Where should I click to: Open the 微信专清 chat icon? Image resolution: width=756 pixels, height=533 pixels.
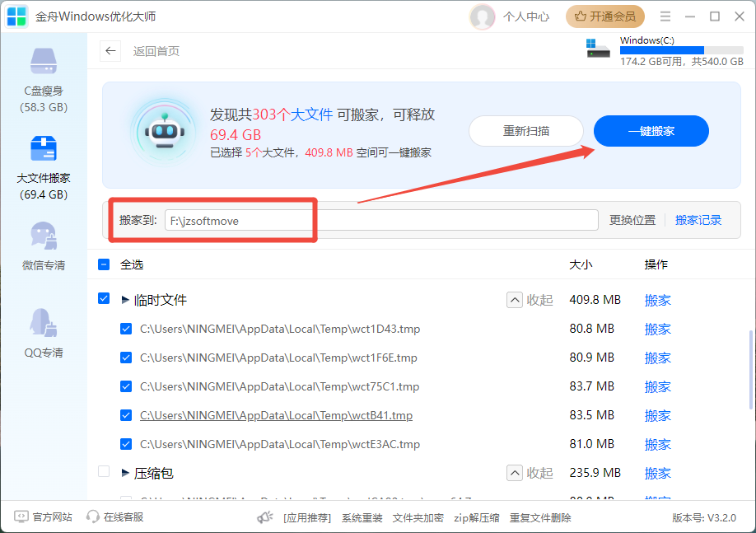[x=44, y=236]
